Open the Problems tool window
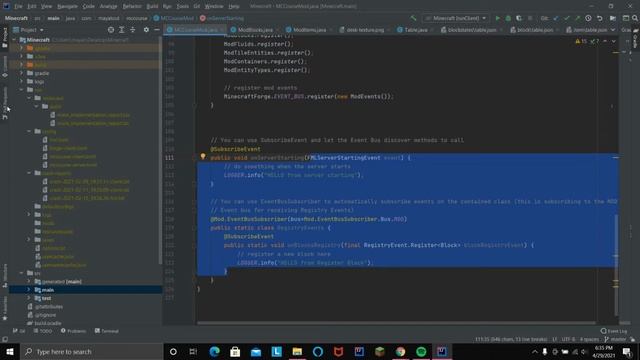Screen dimensions: 640x360 [x=73, y=331]
